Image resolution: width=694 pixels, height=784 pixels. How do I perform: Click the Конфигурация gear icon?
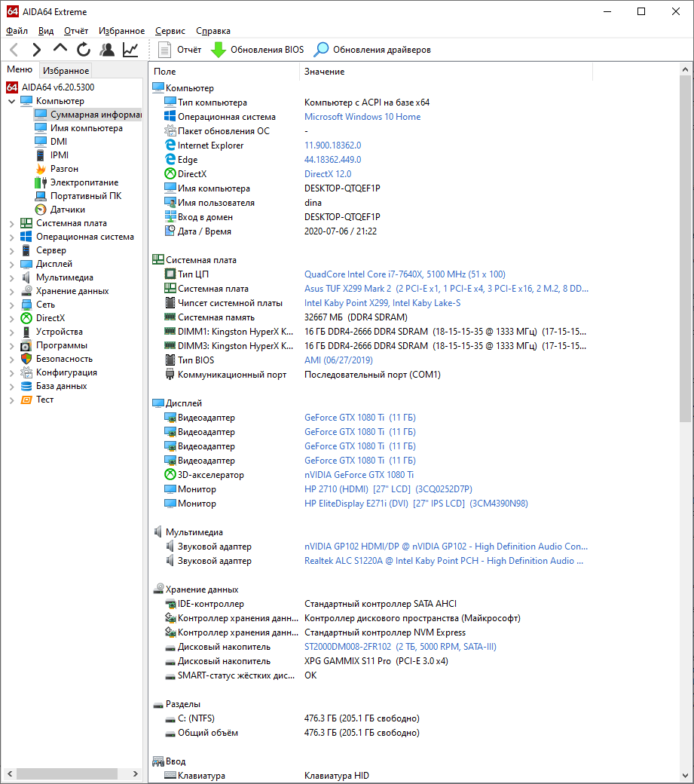point(26,372)
